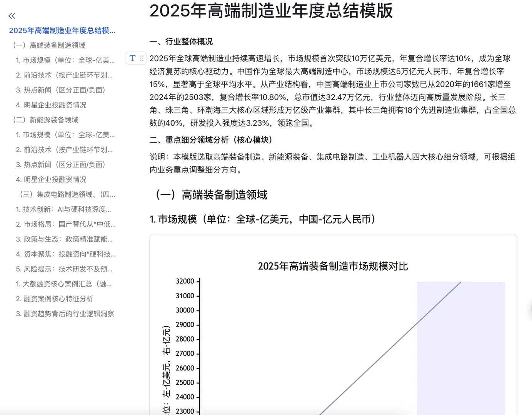Click "3. 融资趋势背后的行业逻辑洞察" in sidebar
The image size is (532, 415).
(65, 314)
